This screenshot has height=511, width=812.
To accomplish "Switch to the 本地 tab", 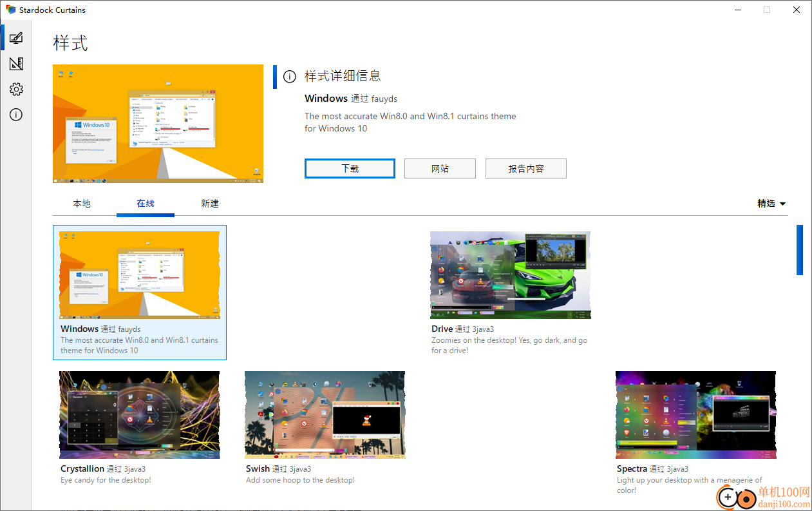I will [82, 204].
